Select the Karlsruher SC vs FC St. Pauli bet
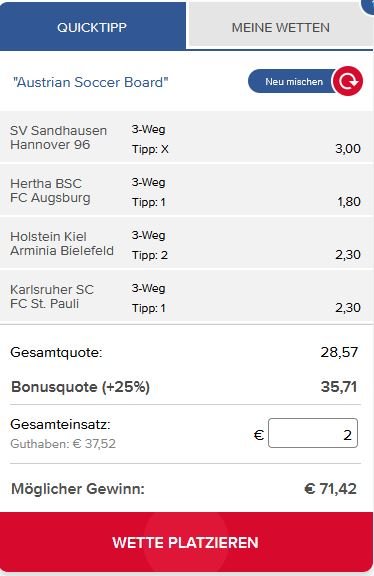 pyautogui.click(x=186, y=296)
